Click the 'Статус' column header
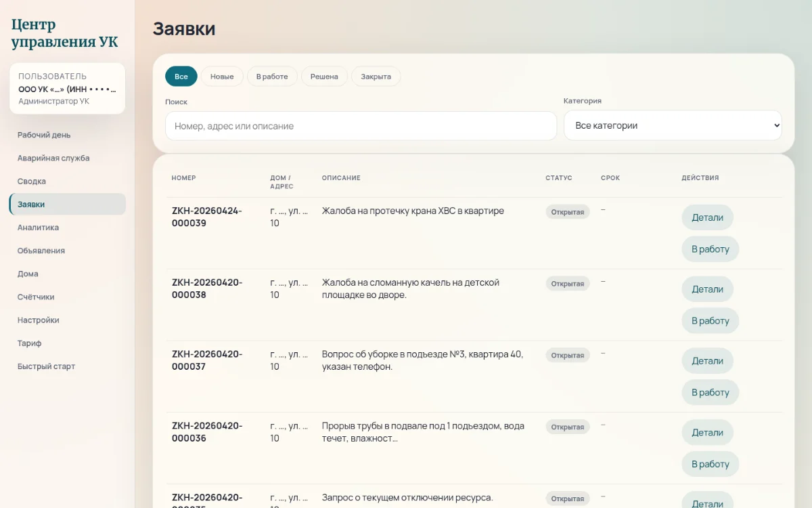Image resolution: width=812 pixels, height=508 pixels. pos(559,178)
